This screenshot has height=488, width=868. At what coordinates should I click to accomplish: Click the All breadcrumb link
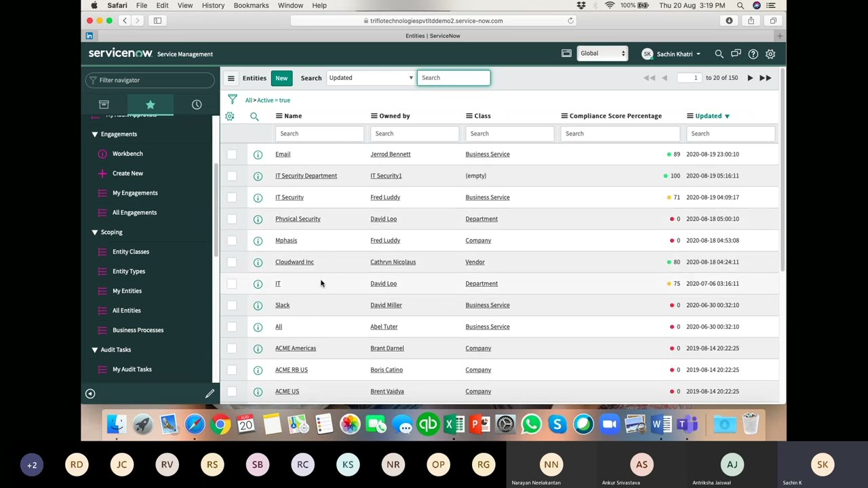click(x=248, y=100)
